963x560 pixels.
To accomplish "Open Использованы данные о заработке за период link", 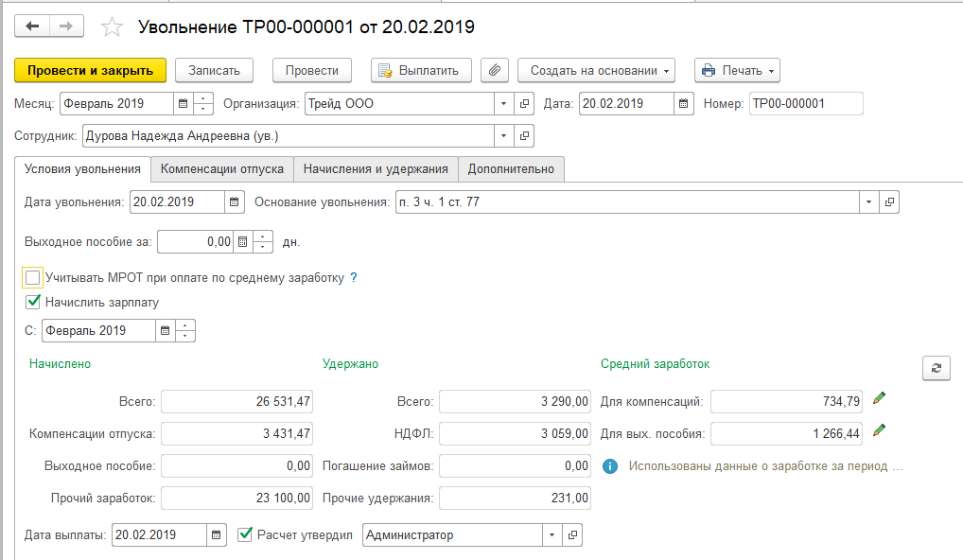I will click(765, 466).
